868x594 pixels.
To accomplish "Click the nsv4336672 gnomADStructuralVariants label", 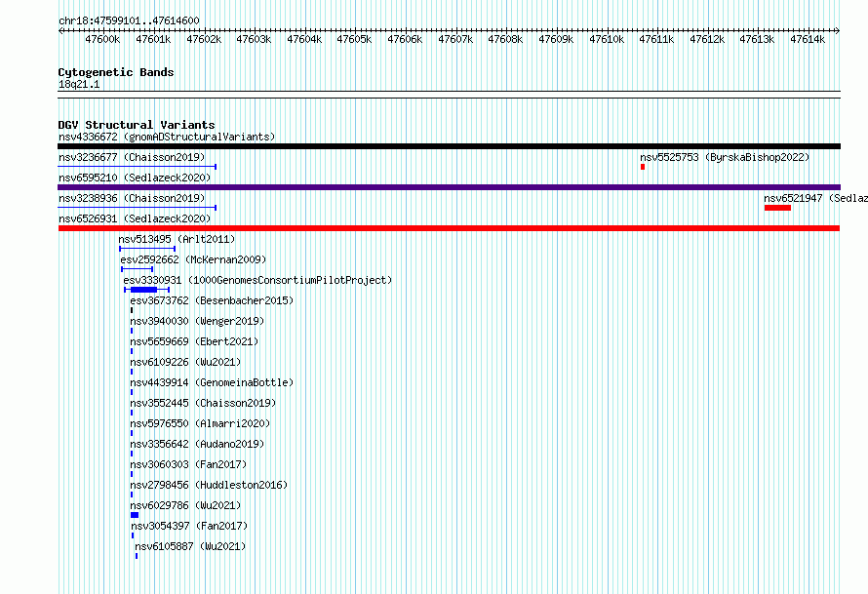I will pos(167,137).
